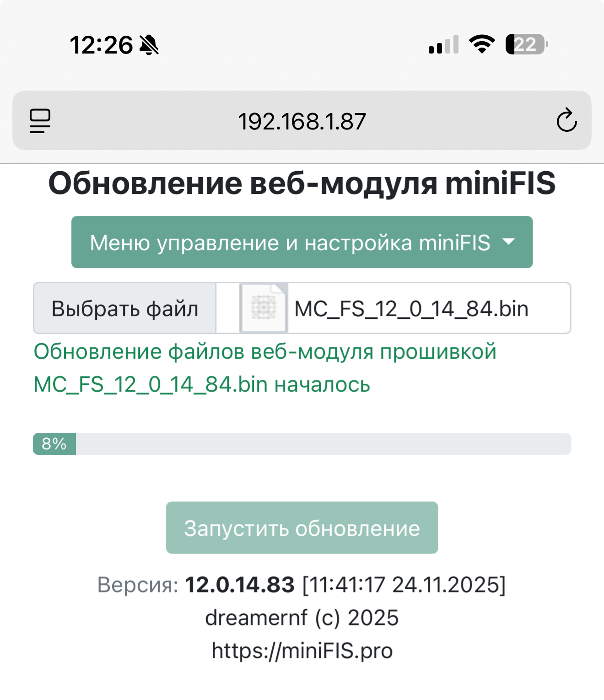Image resolution: width=604 pixels, height=700 pixels.
Task: Tap the silent mode bell icon
Action: (x=149, y=45)
